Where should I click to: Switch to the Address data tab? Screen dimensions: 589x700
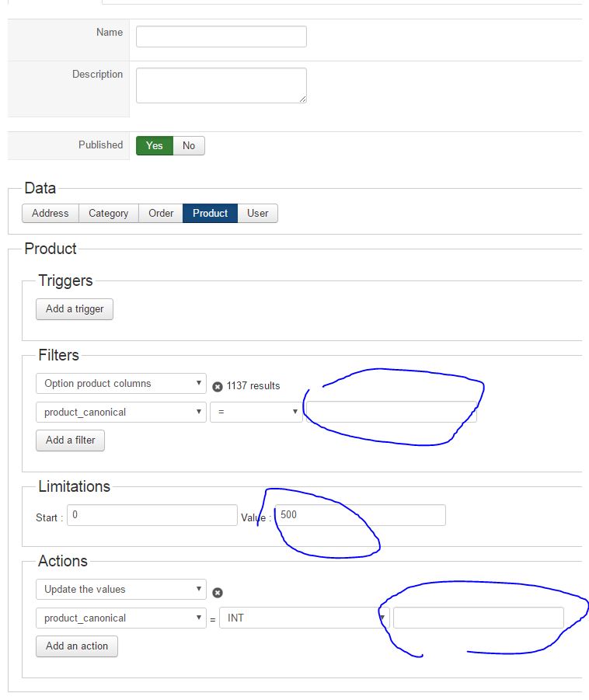[51, 213]
